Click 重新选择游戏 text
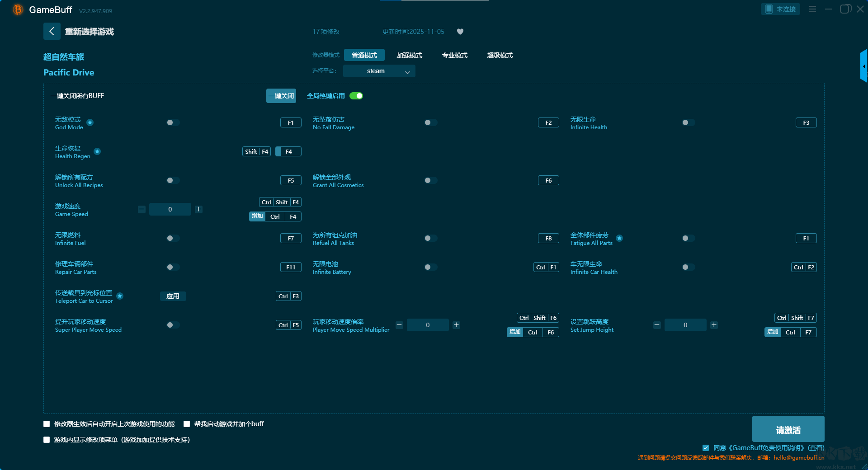This screenshot has width=868, height=470. pyautogui.click(x=90, y=32)
